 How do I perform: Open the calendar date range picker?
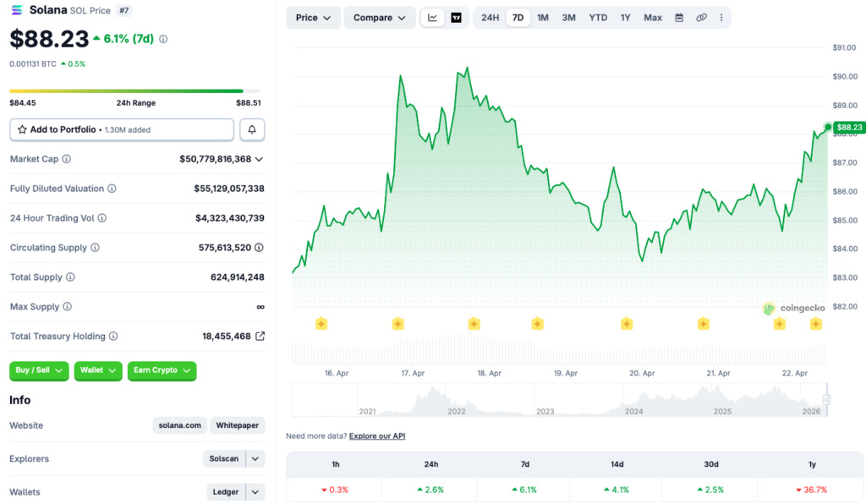(679, 18)
